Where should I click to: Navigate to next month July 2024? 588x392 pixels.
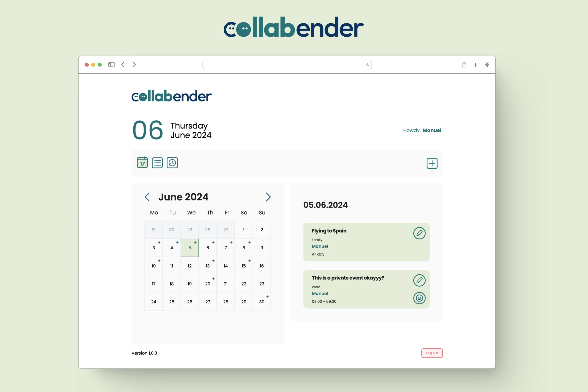(268, 197)
